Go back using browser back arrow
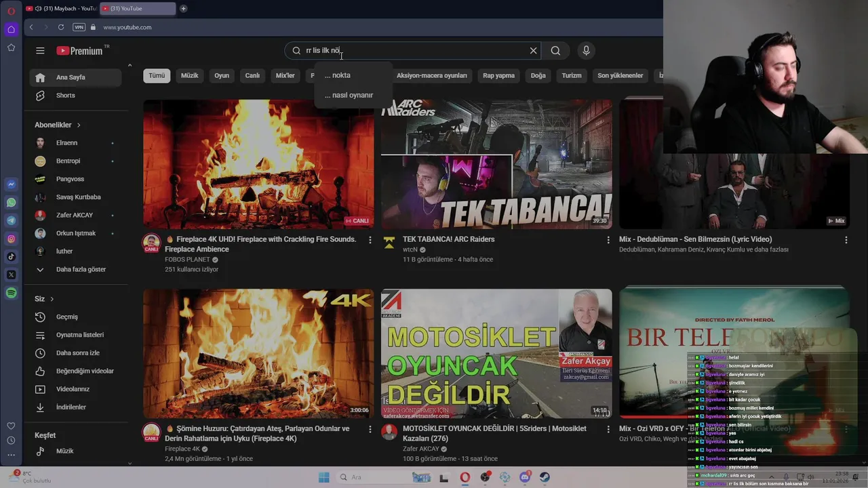Screen dimensions: 868x488 [31, 27]
